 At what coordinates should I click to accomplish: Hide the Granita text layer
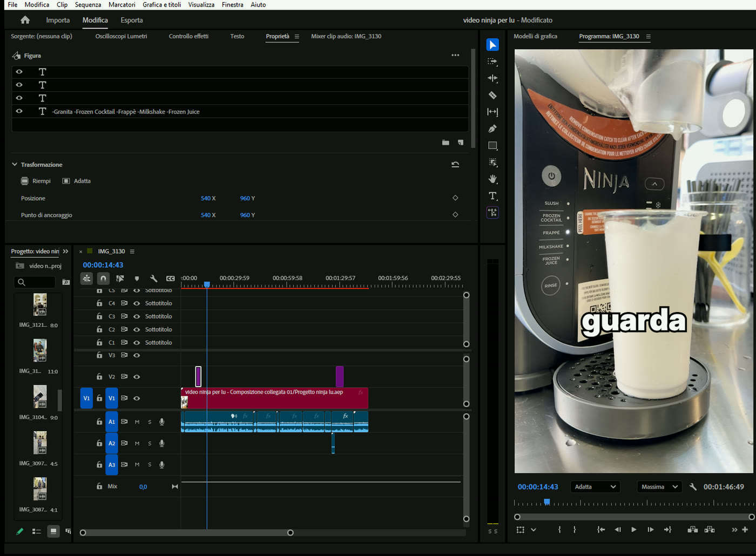pos(19,111)
